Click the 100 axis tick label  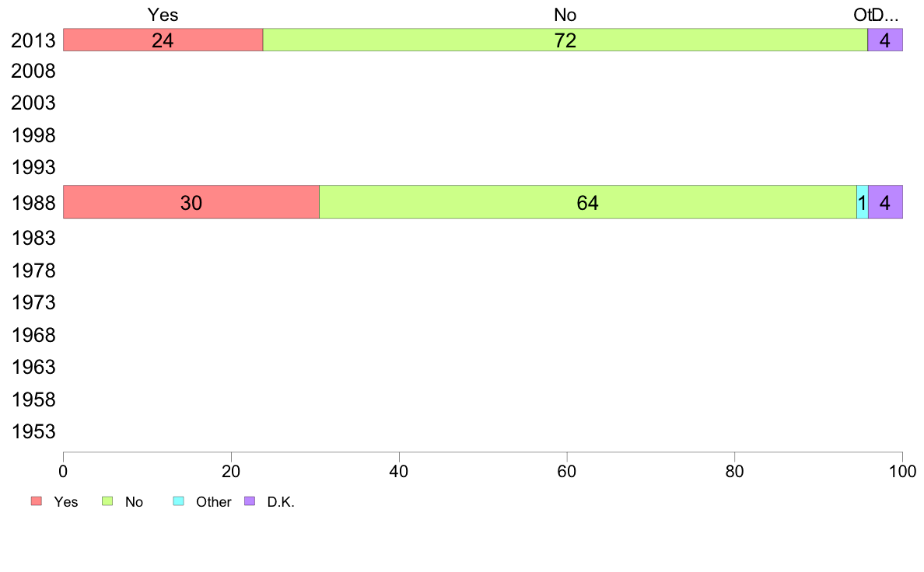(x=902, y=471)
